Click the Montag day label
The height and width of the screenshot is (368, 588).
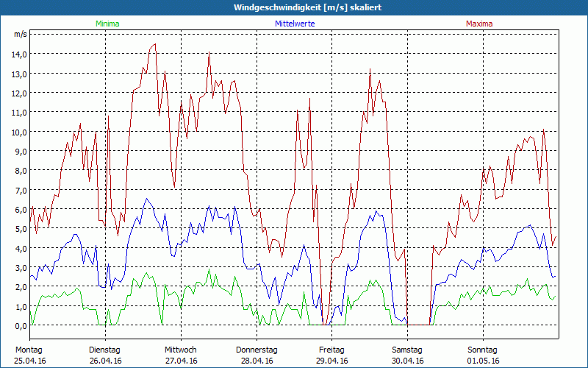29,350
